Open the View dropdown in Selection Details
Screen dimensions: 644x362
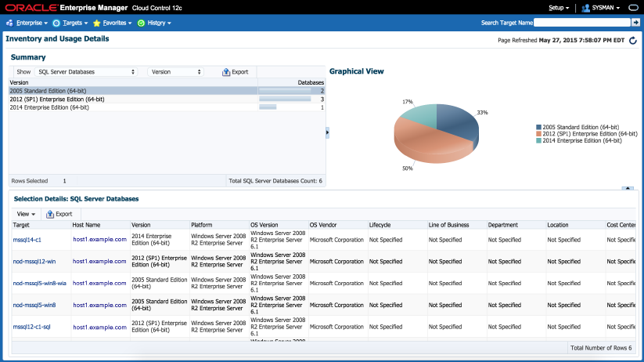click(26, 215)
